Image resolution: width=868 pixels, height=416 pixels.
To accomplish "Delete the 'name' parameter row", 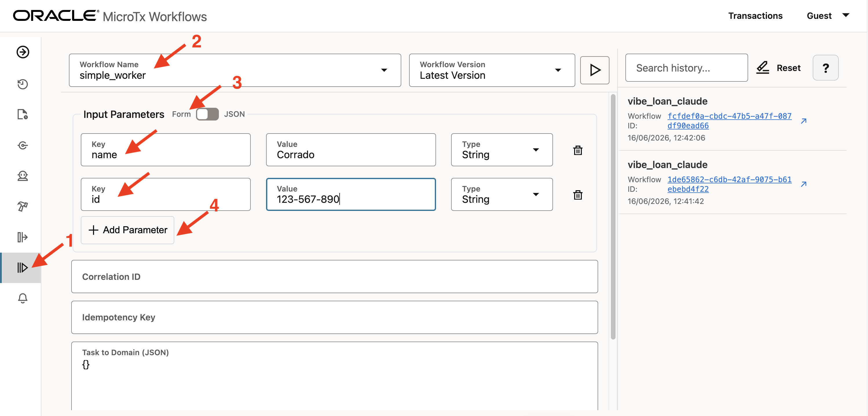I will pos(578,150).
